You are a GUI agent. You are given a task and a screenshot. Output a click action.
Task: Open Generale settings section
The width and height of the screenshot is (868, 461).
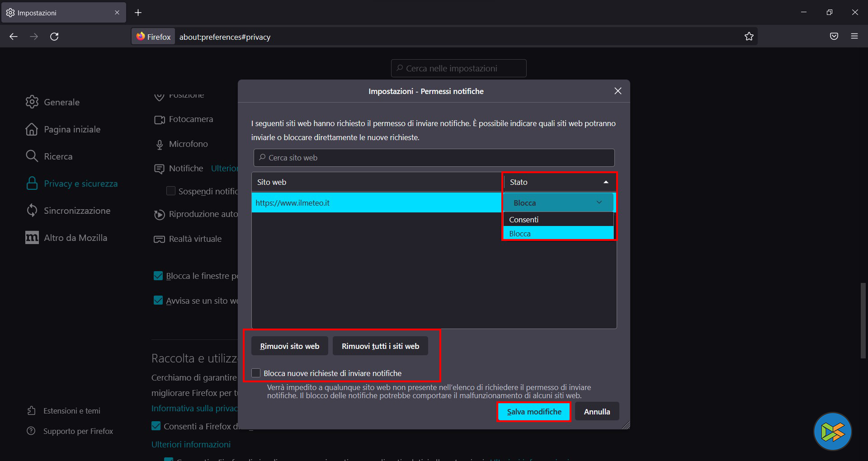pyautogui.click(x=61, y=102)
